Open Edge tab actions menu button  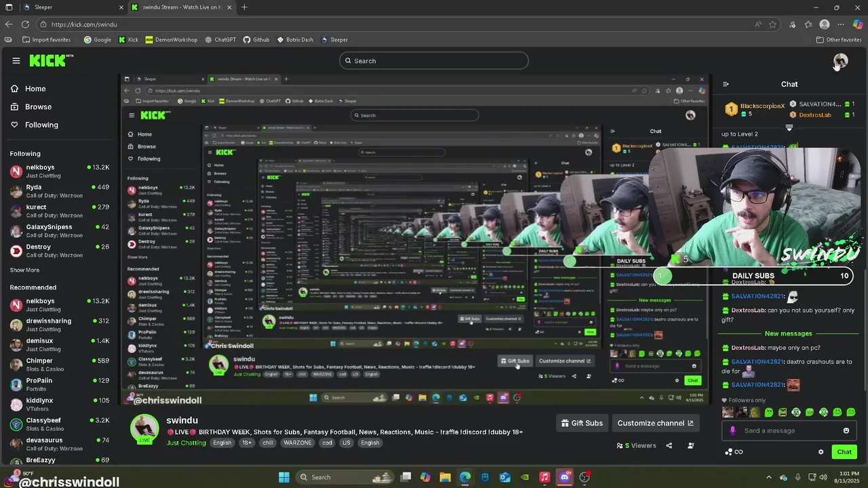9,7
